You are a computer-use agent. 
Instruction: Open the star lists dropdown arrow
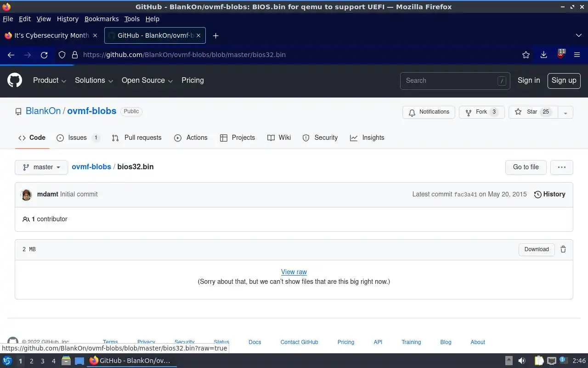[565, 112]
